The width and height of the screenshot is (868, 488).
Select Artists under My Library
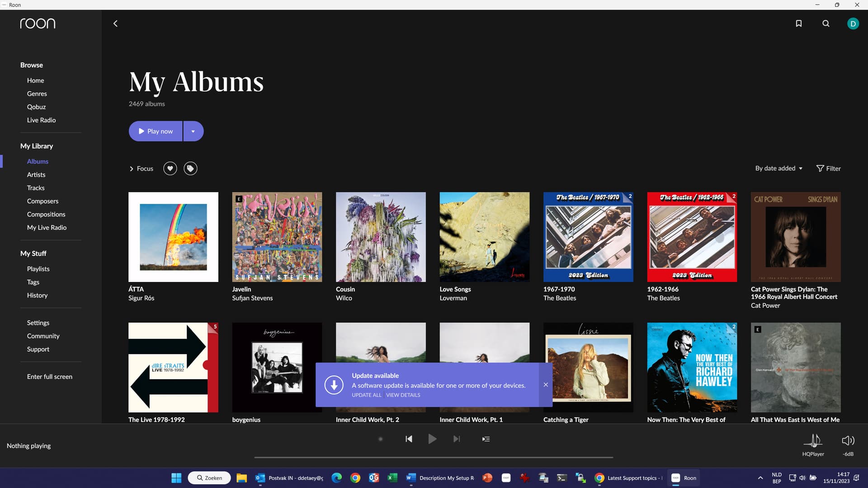tap(36, 174)
